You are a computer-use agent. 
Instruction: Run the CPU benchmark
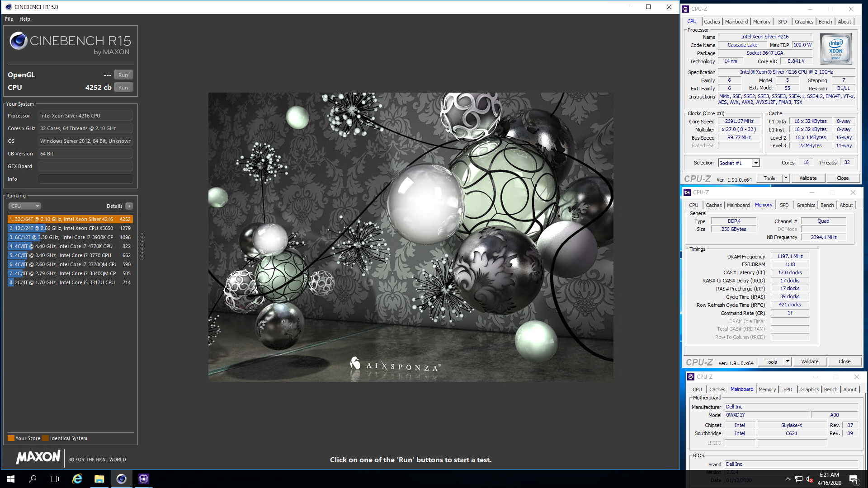coord(123,88)
